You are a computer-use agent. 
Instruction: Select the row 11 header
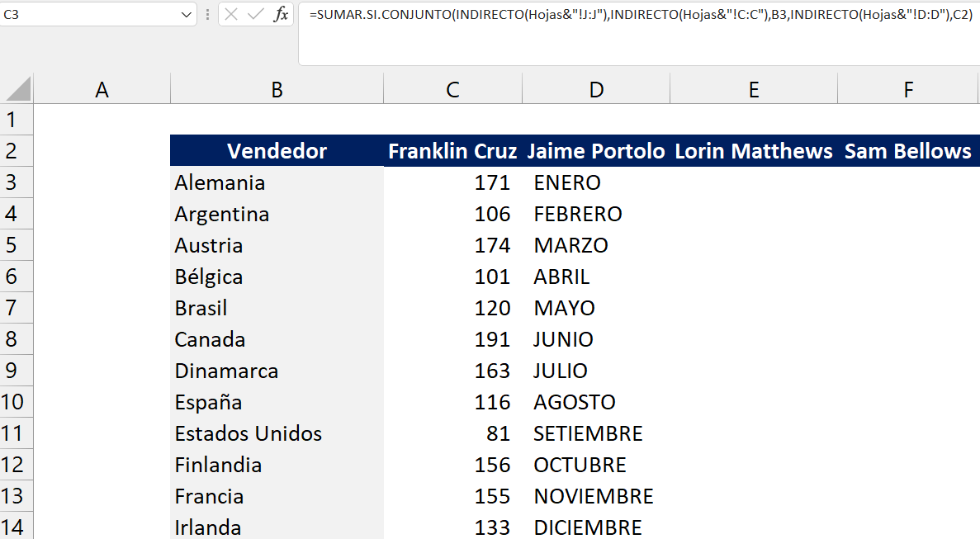point(12,433)
